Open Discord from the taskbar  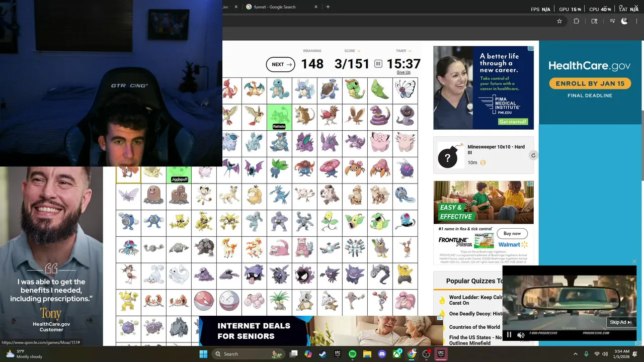coord(382,354)
